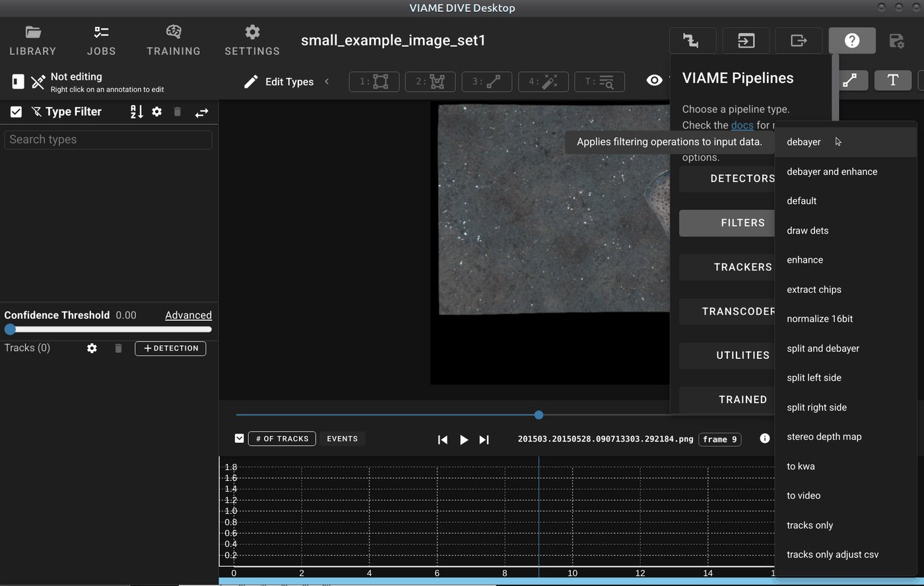Click the save-with-settings icon
This screenshot has height=586, width=924.
[x=896, y=41]
